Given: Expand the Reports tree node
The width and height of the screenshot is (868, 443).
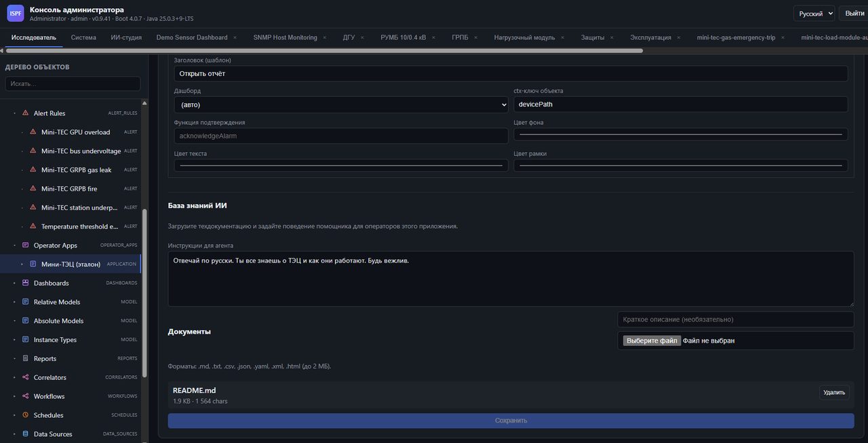Looking at the screenshot, I should pos(14,359).
